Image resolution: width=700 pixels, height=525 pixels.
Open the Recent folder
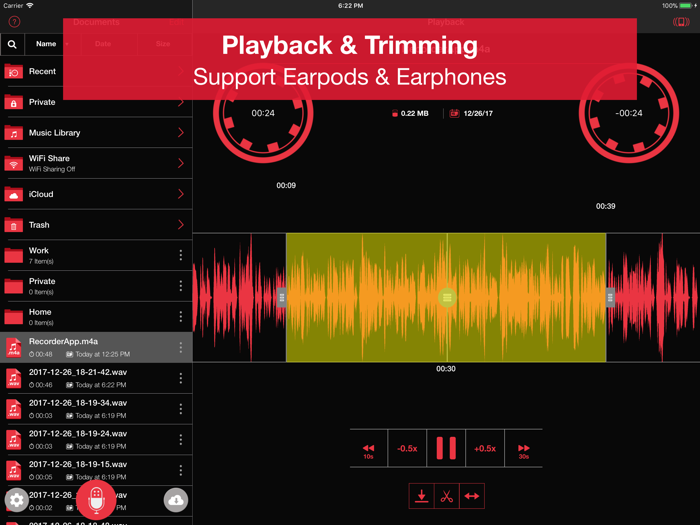tap(96, 71)
